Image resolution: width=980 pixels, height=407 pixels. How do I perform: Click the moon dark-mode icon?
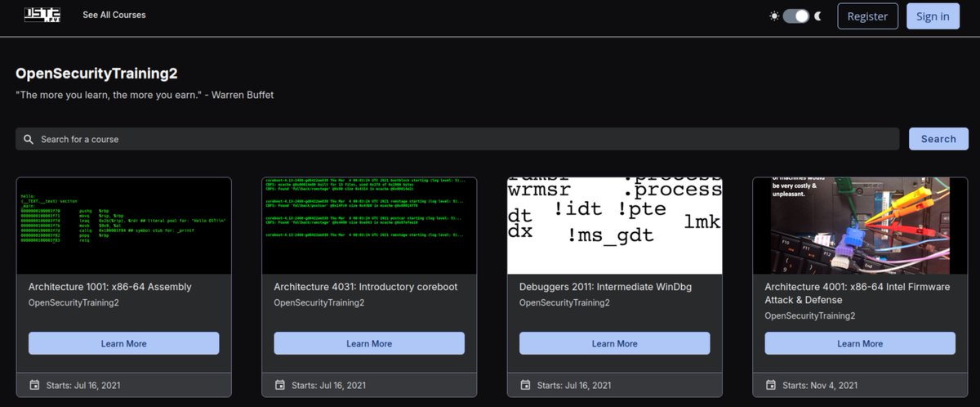point(817,16)
